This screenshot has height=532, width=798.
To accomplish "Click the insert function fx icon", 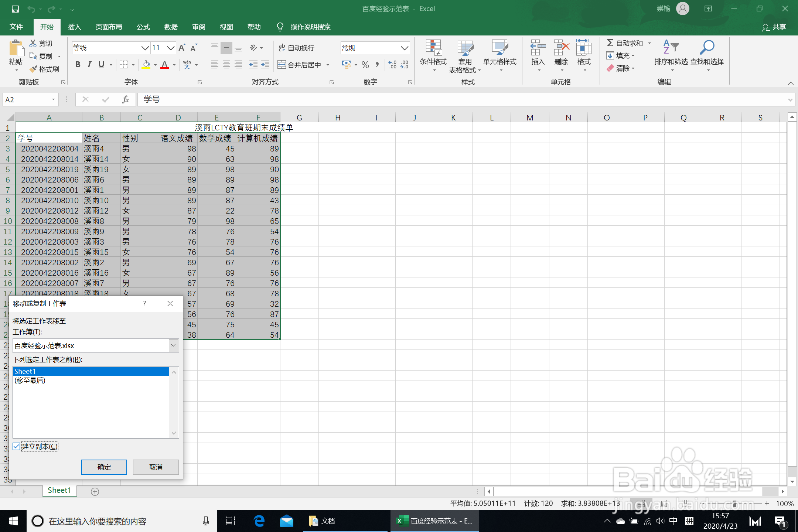I will click(x=125, y=99).
